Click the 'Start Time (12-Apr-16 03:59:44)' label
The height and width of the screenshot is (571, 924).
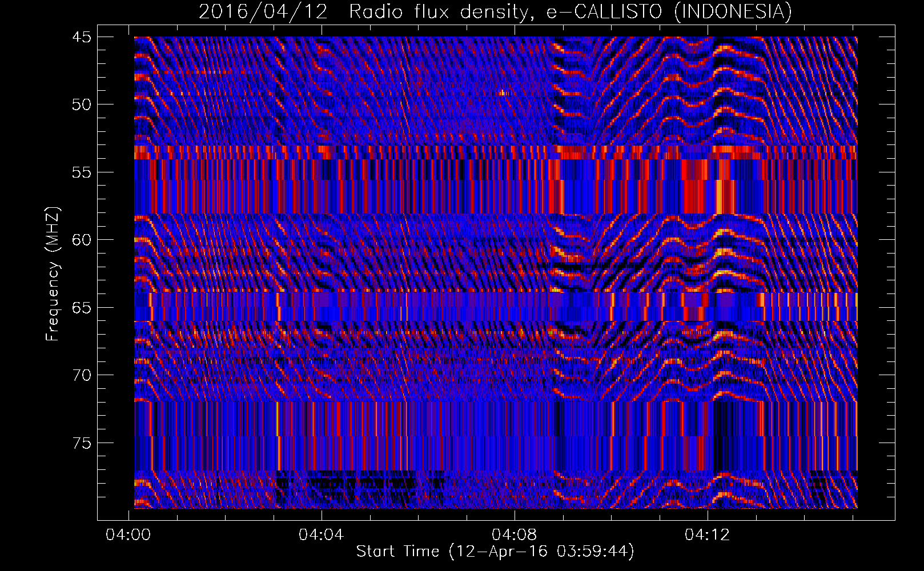[x=495, y=552]
